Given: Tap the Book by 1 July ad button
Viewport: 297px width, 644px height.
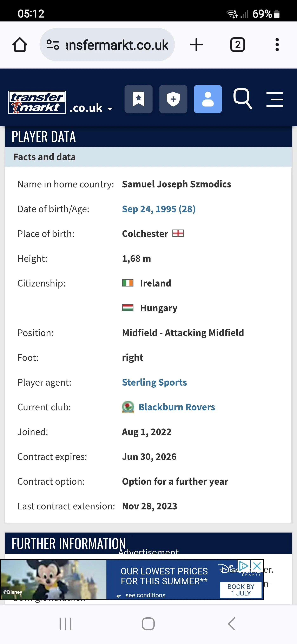Looking at the screenshot, I should [241, 590].
